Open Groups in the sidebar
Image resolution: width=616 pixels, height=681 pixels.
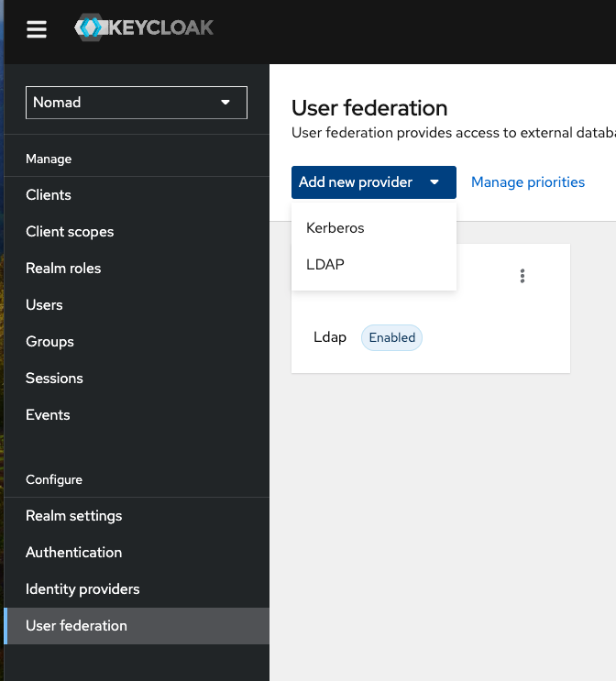point(49,342)
